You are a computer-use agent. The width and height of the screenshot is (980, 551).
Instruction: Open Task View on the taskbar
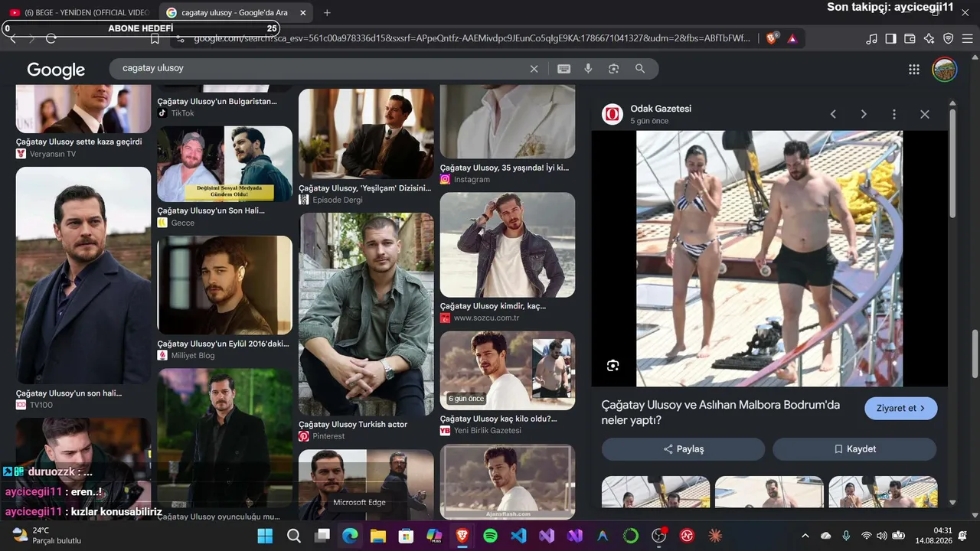click(322, 536)
